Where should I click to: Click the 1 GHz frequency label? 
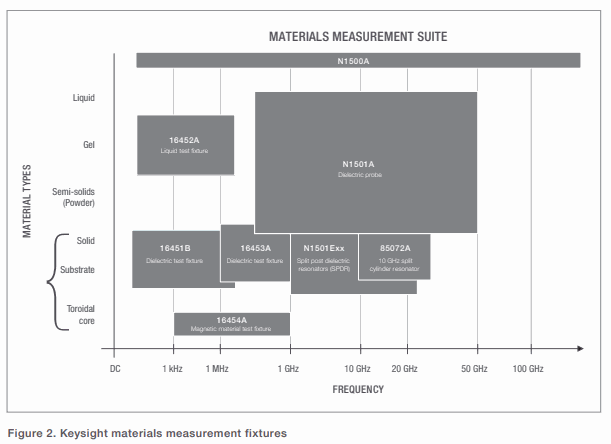[x=290, y=369]
